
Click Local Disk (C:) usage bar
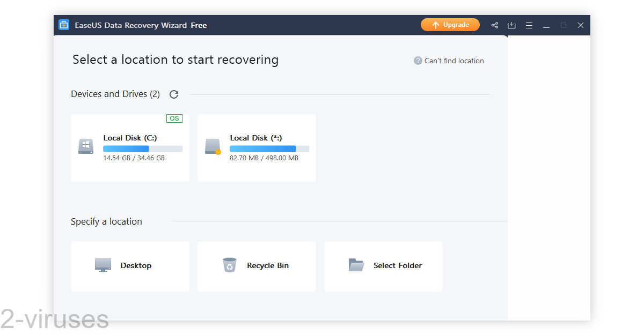click(x=143, y=149)
